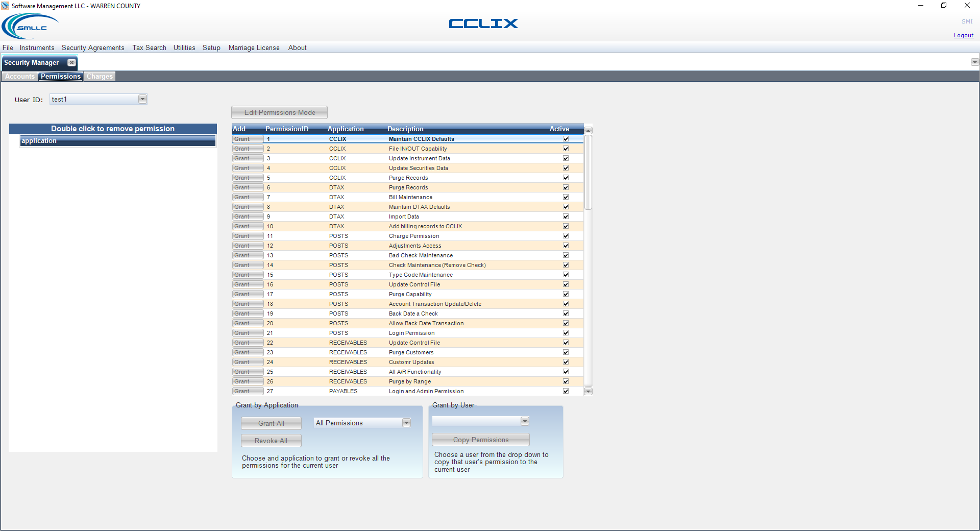Select the Purge by Range row text

(410, 381)
